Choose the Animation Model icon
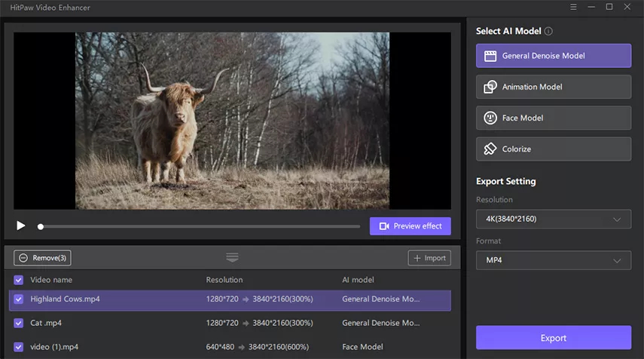Image resolution: width=644 pixels, height=359 pixels. pyautogui.click(x=490, y=87)
